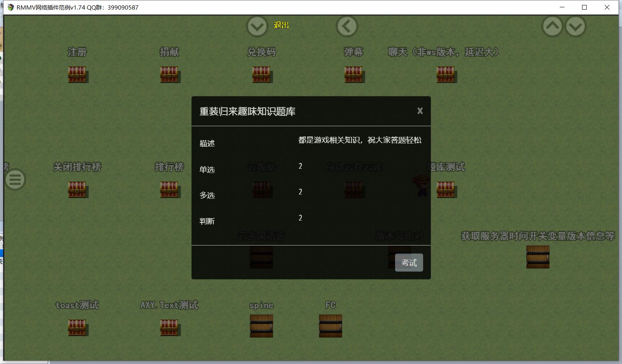Open the 兑换码 treasure chest
Image resolution: width=622 pixels, height=364 pixels.
click(x=262, y=74)
